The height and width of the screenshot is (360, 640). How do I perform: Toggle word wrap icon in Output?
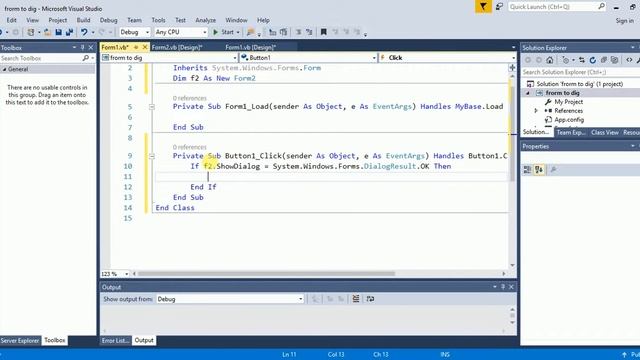click(x=370, y=299)
